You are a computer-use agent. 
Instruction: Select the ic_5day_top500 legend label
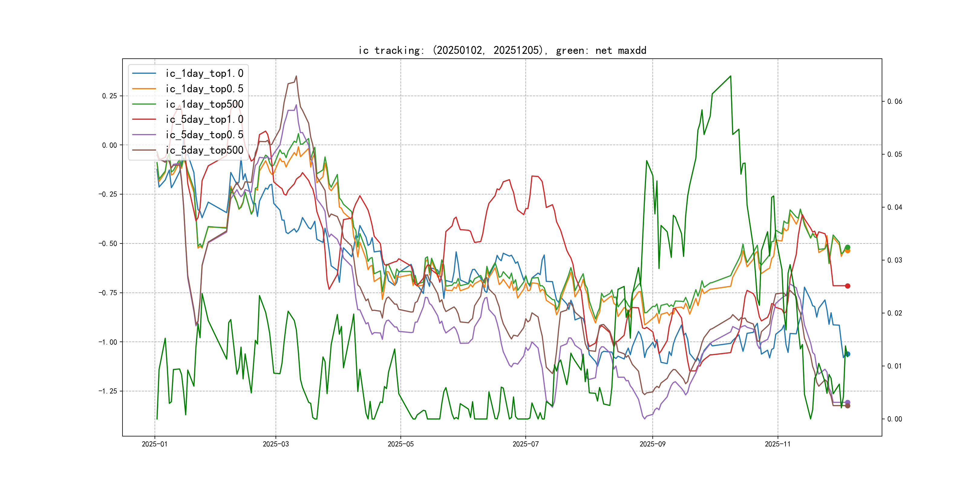click(204, 150)
